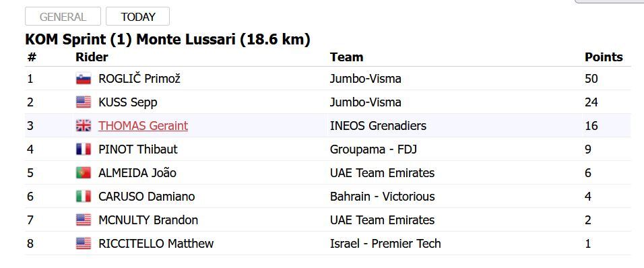Click the French flag beside PINOT Thibaut
The height and width of the screenshot is (268, 644).
click(x=84, y=149)
